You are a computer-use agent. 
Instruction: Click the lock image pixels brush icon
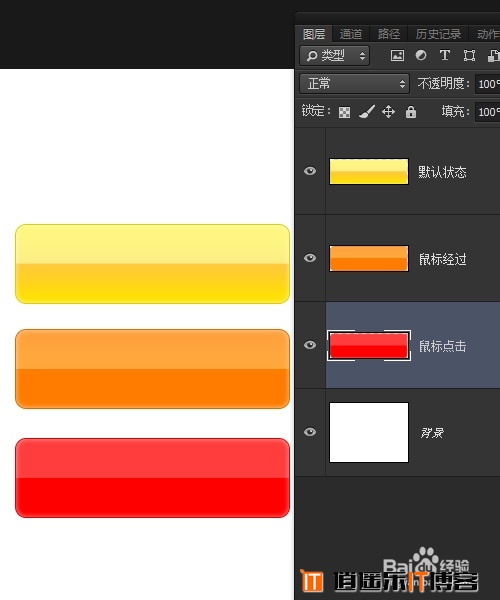[366, 112]
